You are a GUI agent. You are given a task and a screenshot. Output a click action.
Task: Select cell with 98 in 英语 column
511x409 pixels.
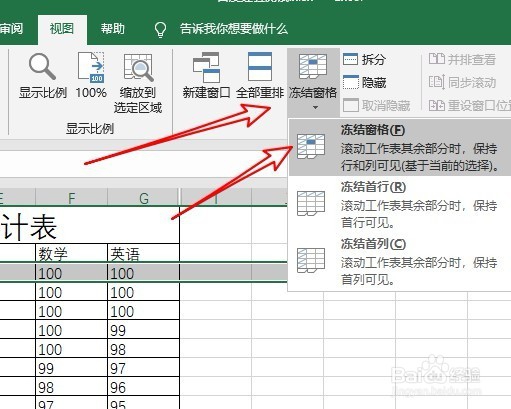point(144,348)
